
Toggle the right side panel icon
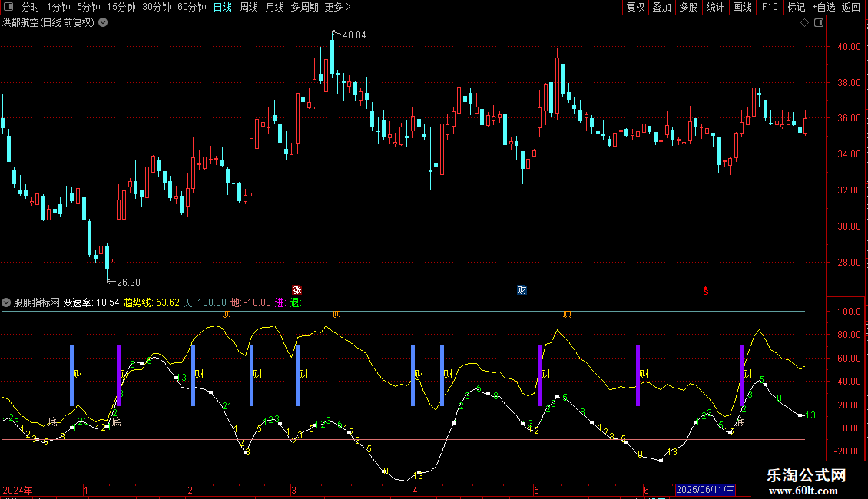pos(819,22)
